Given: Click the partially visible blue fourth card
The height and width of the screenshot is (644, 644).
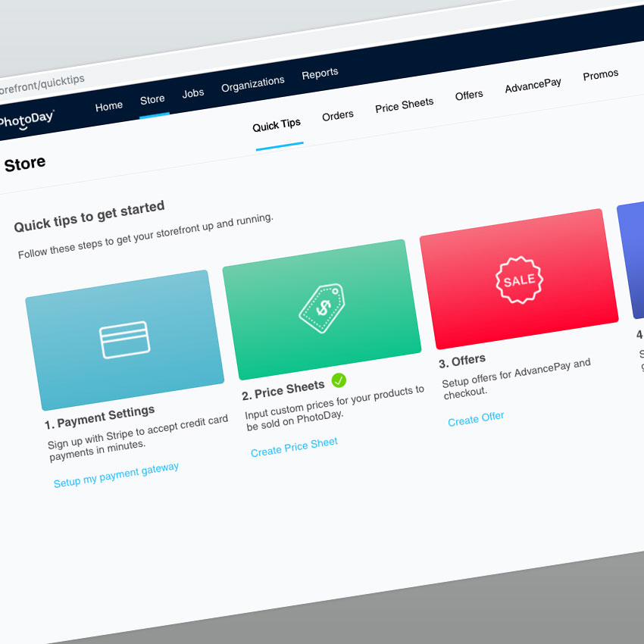Looking at the screenshot, I should [632, 261].
